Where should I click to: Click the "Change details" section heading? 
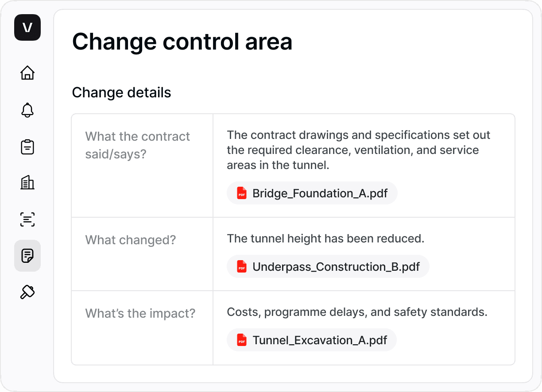click(121, 92)
